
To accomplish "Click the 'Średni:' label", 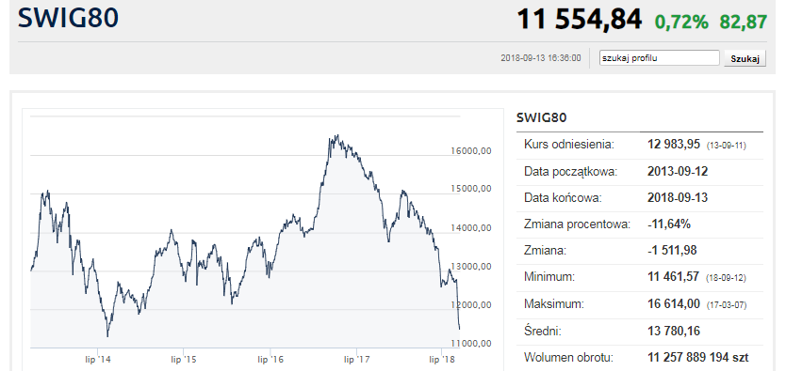I will [x=543, y=330].
